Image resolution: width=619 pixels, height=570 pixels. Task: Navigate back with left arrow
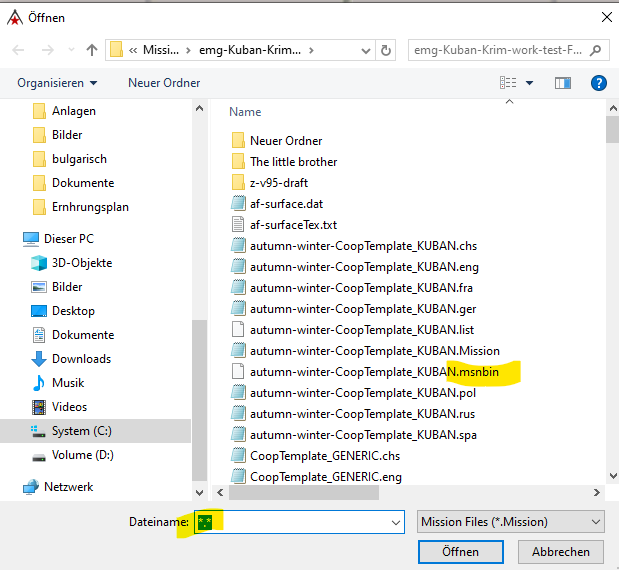(18, 50)
